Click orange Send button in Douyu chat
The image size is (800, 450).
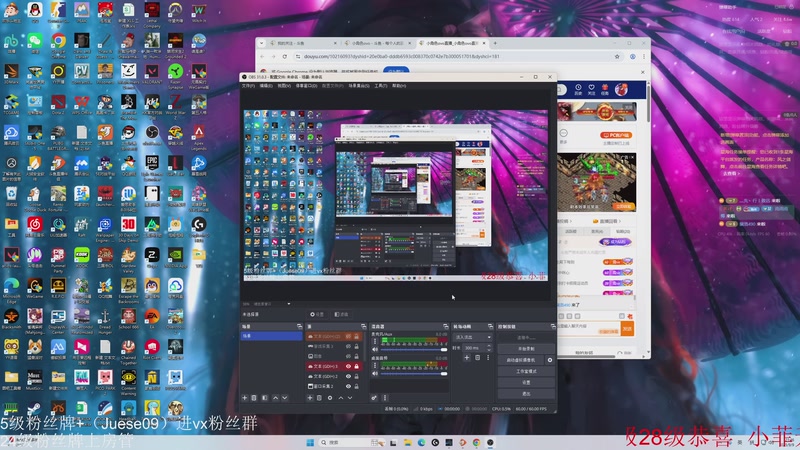coord(627,329)
